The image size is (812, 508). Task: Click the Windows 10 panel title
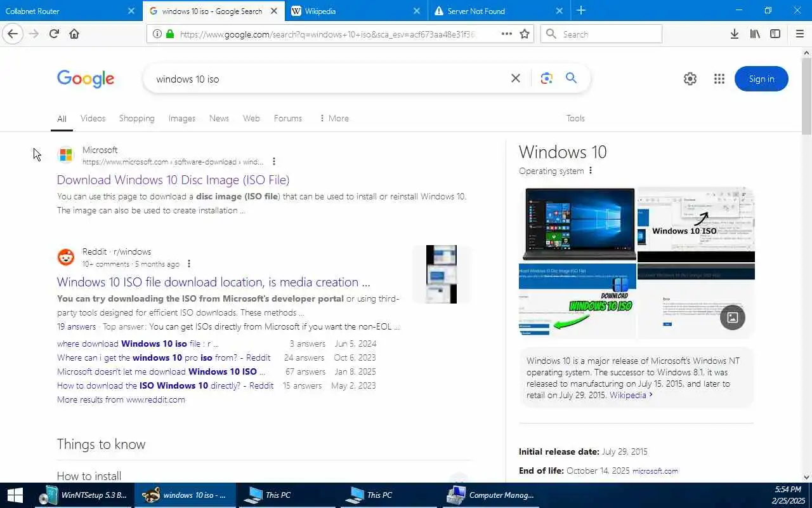pyautogui.click(x=563, y=152)
